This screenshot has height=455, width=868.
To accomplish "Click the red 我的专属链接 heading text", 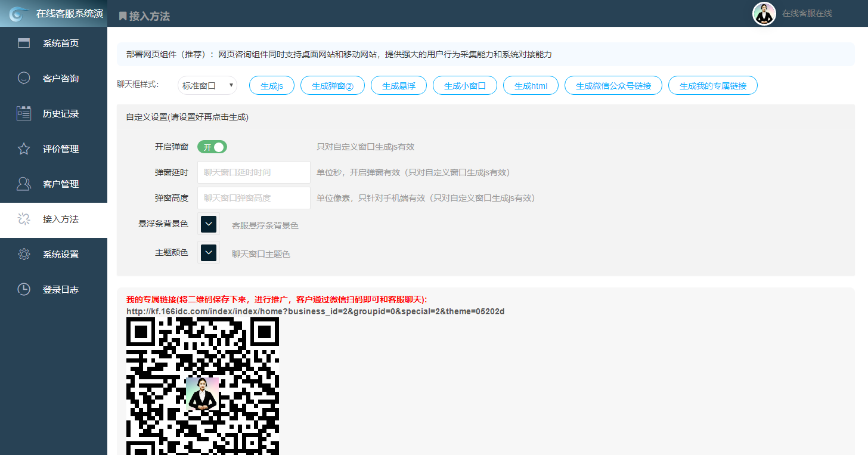I will [x=277, y=299].
